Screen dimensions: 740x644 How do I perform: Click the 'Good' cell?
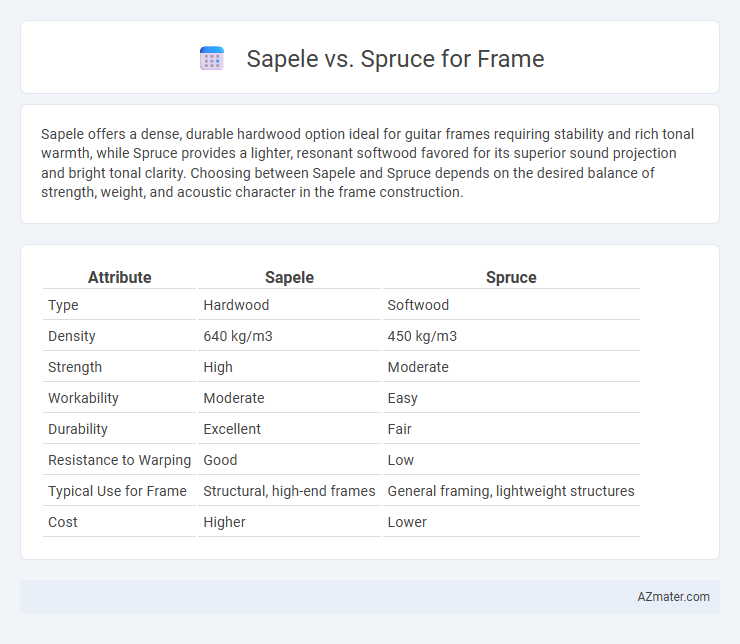pos(220,460)
